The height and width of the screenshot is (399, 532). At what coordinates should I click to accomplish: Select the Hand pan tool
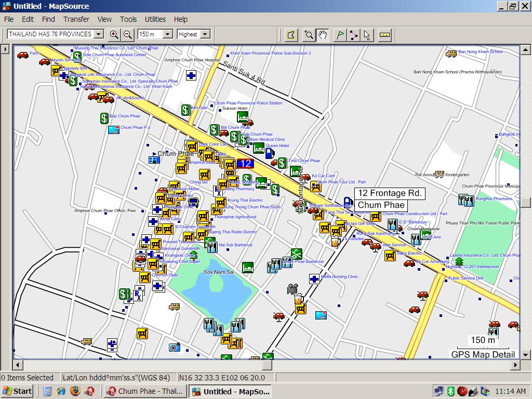click(323, 35)
